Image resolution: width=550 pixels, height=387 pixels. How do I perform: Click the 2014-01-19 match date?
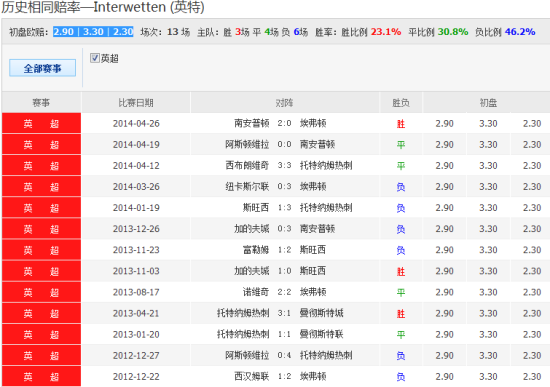[136, 208]
